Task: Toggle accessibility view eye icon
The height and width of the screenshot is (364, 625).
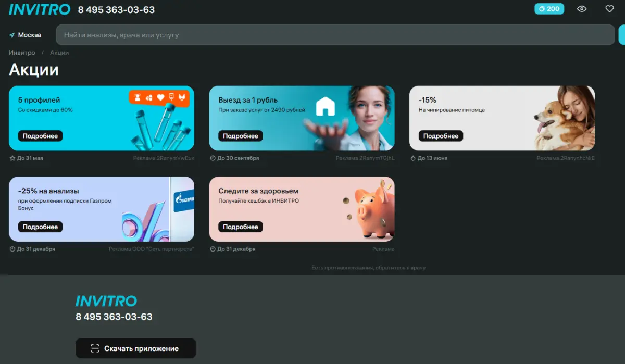Action: 582,9
